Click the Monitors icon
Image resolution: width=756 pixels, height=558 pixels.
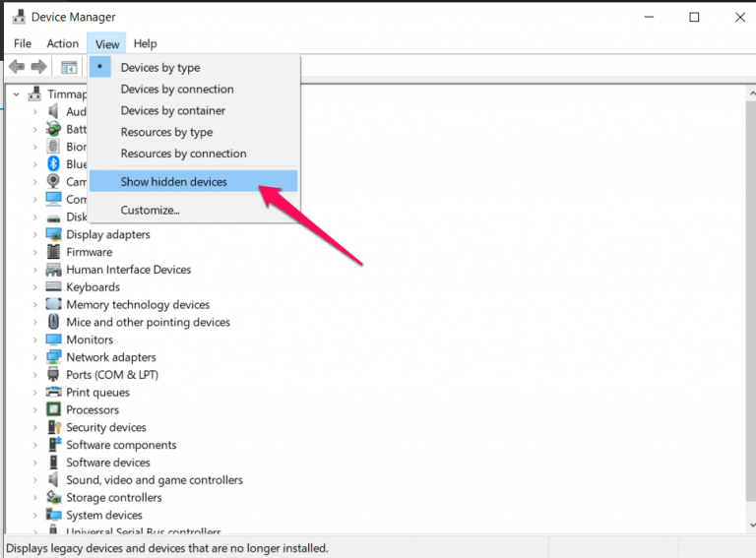click(53, 340)
